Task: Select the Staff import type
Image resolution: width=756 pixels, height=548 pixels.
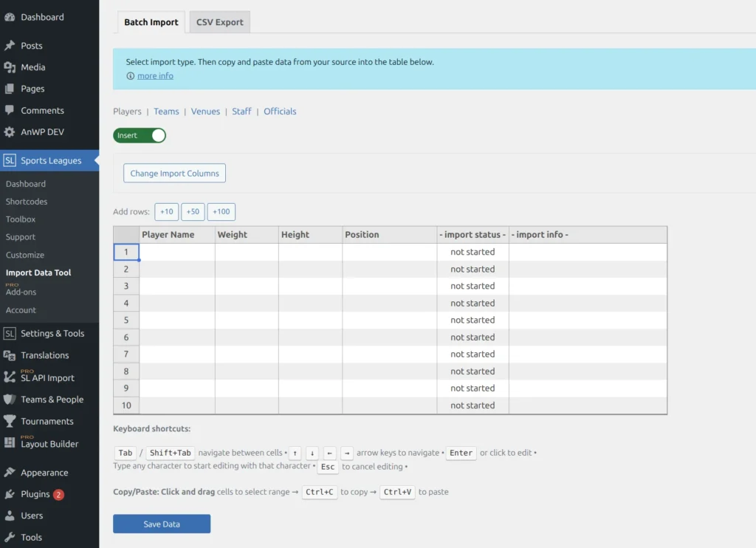Action: (241, 112)
